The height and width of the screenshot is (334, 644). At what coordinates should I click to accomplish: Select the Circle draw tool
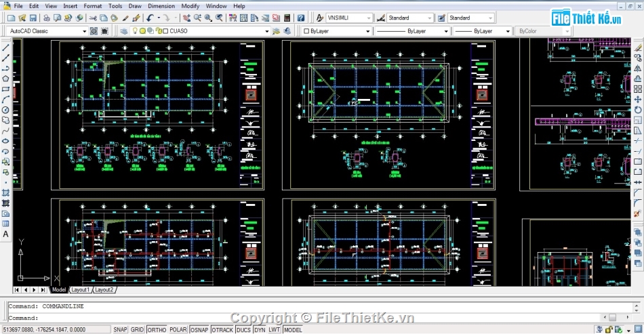click(x=5, y=110)
